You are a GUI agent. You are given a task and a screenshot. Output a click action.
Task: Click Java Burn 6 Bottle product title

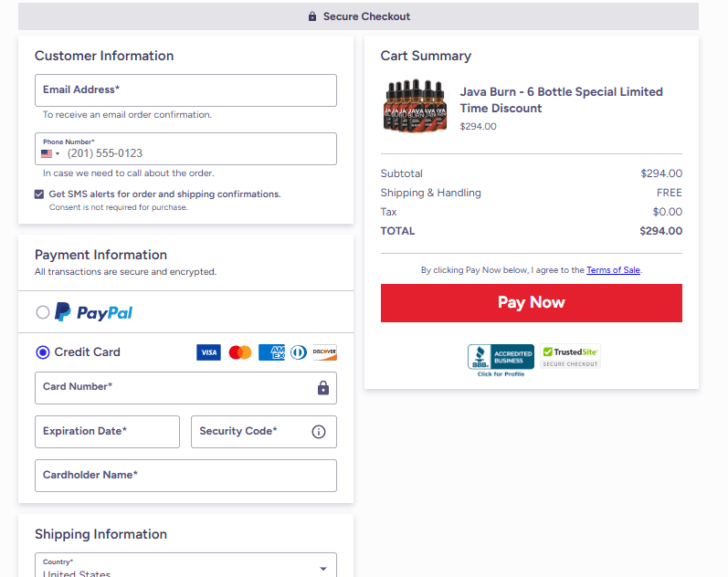(x=562, y=100)
